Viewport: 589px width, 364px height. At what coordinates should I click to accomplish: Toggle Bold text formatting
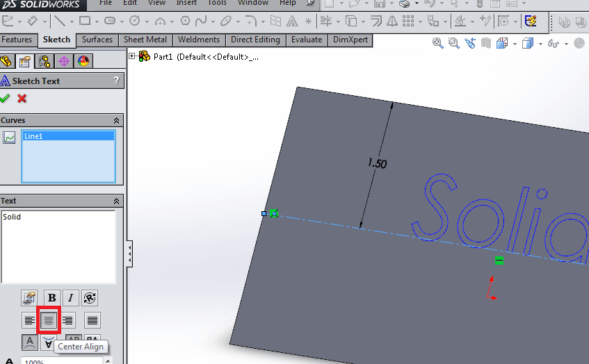51,298
